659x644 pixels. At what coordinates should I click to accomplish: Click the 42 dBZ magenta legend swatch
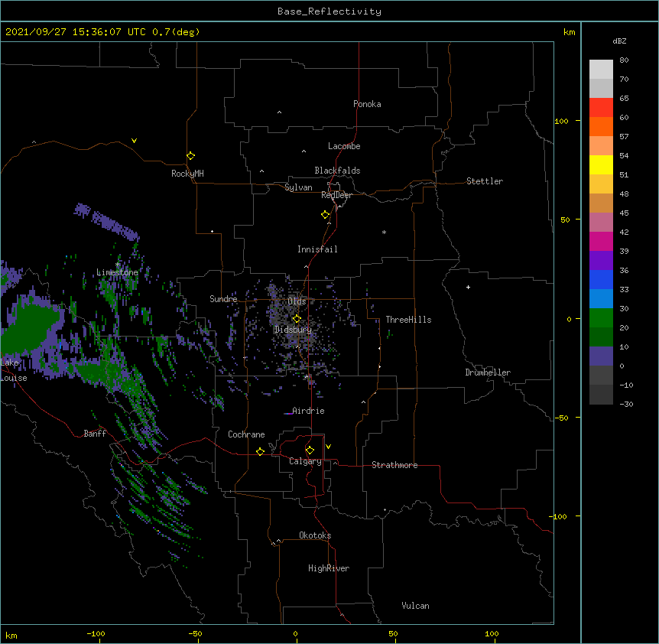point(601,241)
